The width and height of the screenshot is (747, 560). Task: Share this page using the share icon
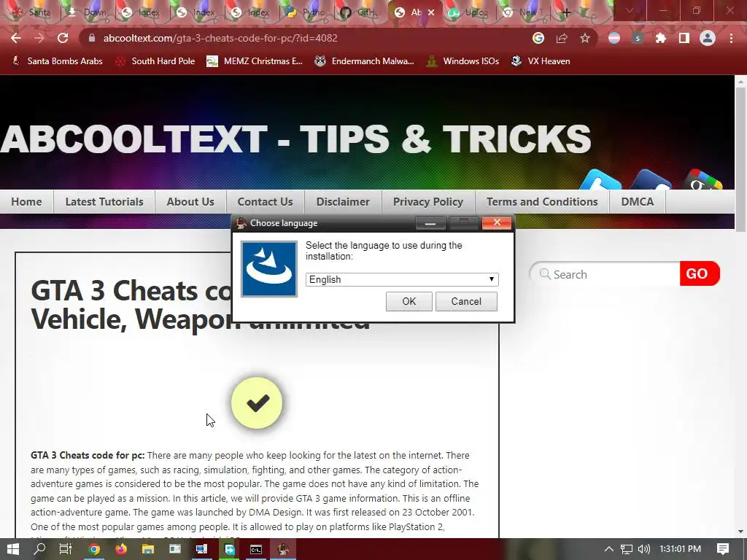(x=562, y=38)
